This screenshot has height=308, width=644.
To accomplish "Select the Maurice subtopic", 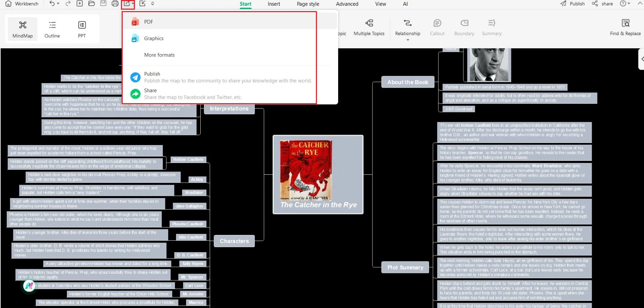I will (x=196, y=302).
